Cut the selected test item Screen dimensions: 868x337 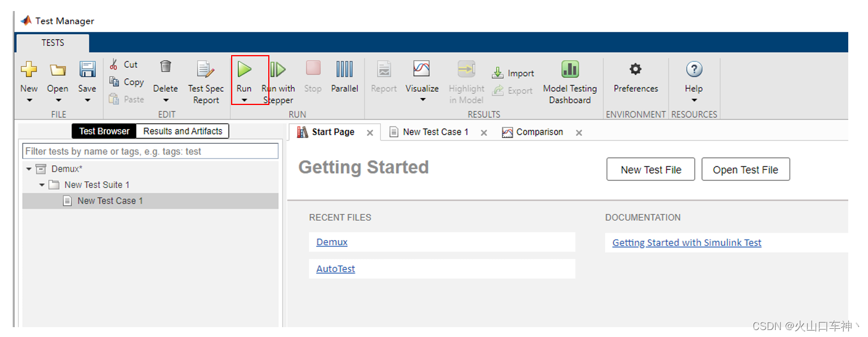tap(124, 64)
